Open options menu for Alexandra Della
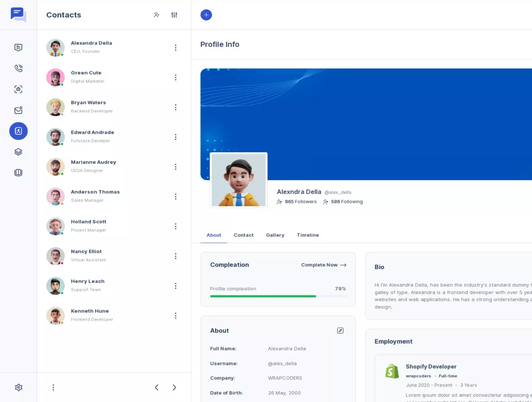The width and height of the screenshot is (532, 402). click(x=176, y=48)
